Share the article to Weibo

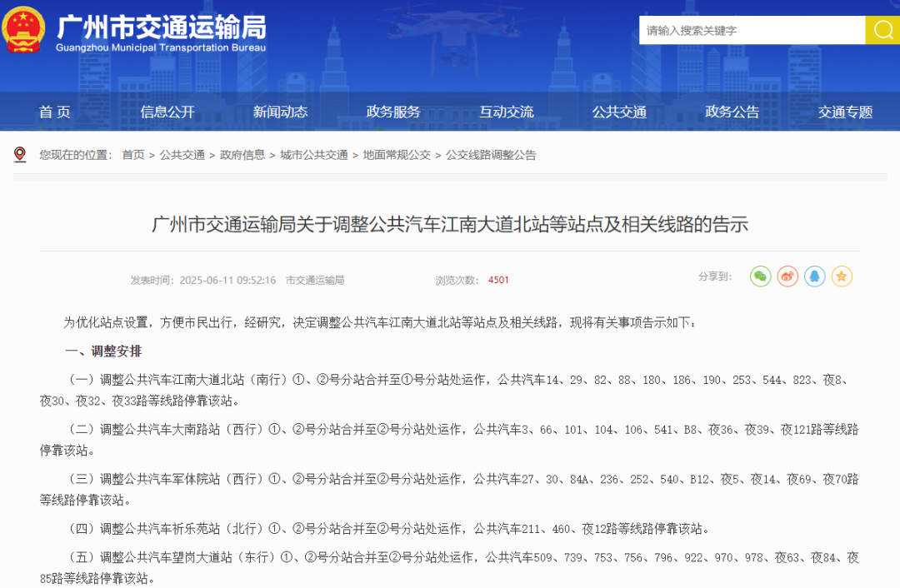[x=787, y=277]
